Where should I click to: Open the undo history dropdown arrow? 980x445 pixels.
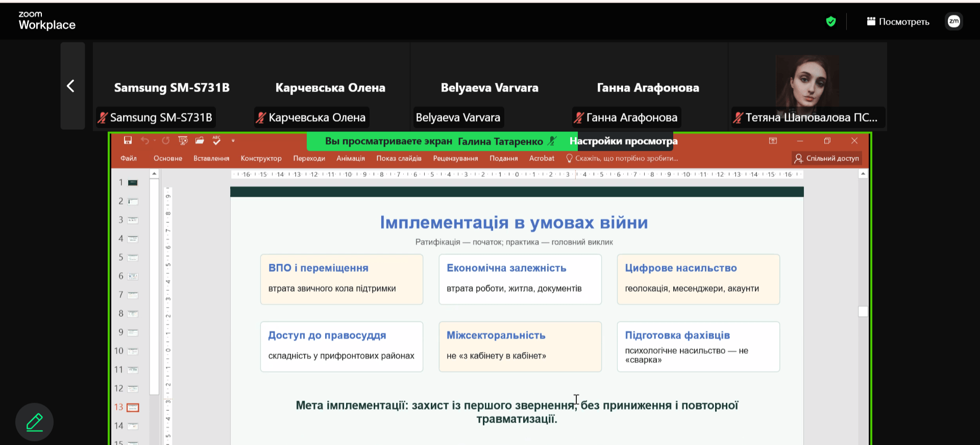[x=155, y=141]
